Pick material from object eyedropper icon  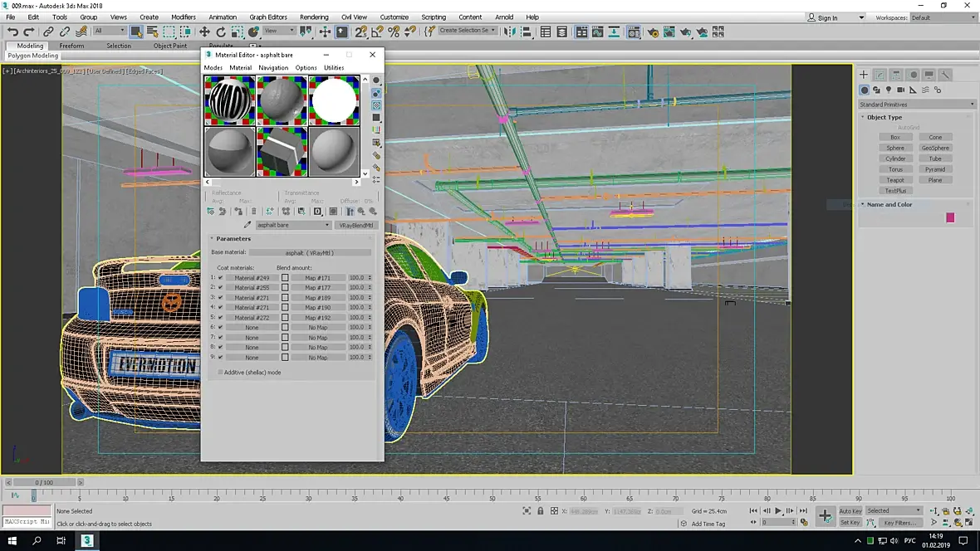[247, 225]
